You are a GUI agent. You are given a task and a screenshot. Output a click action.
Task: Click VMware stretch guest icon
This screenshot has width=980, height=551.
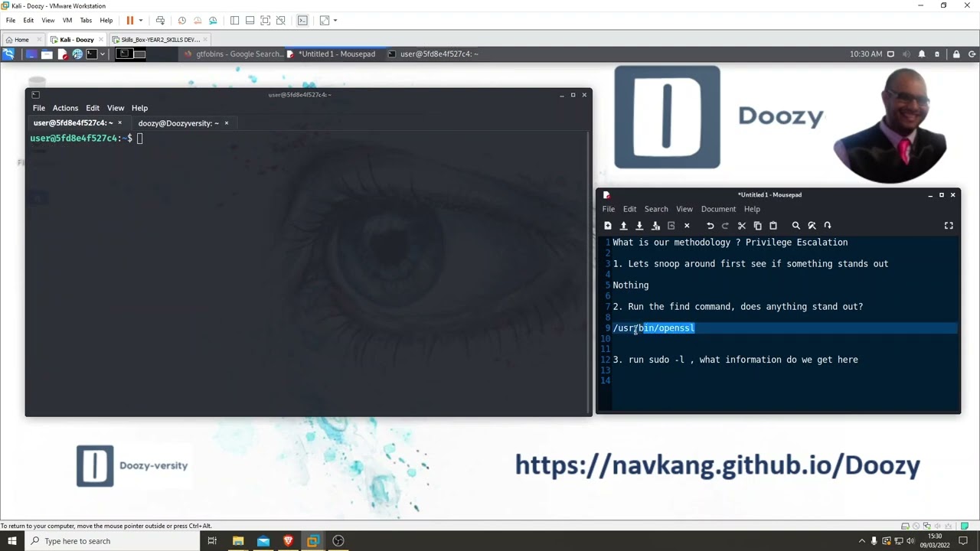[325, 21]
